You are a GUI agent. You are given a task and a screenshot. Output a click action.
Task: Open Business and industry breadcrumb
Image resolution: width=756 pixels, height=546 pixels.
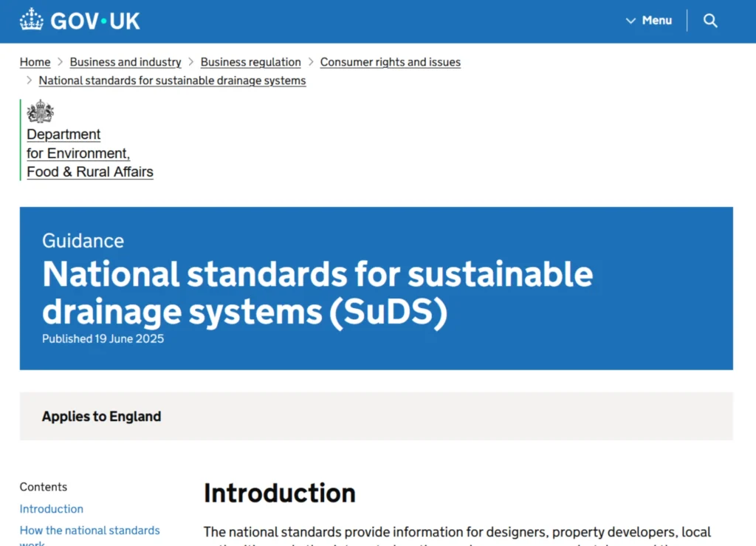126,62
